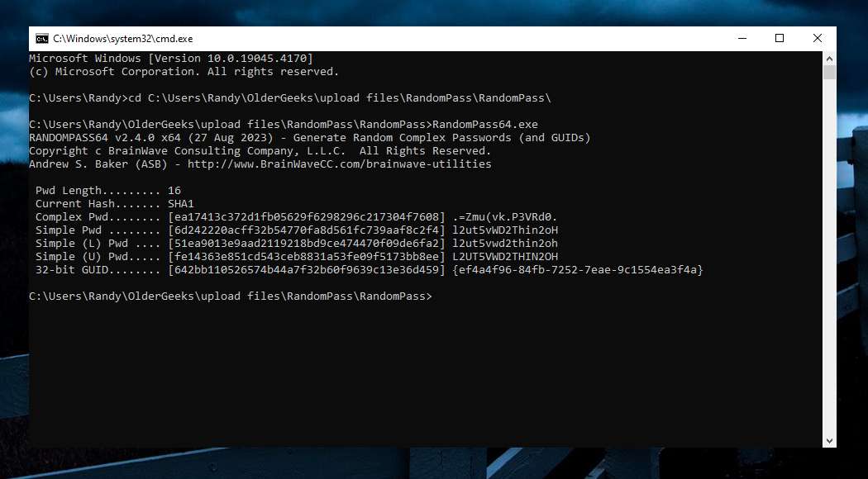Screen dimensions: 868x479
Task: Click the scrollbar up arrow
Action: 829,58
